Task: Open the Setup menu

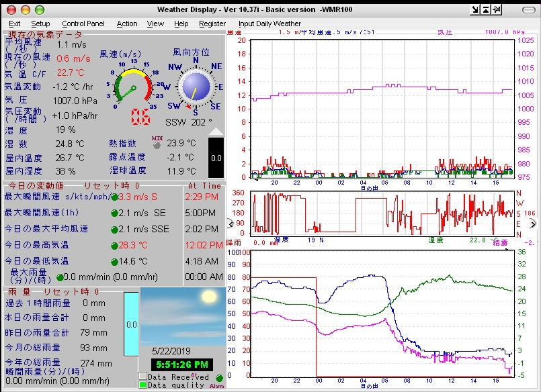Action: click(x=41, y=23)
